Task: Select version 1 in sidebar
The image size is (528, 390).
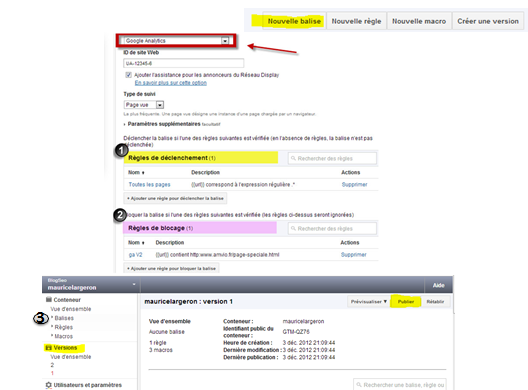Action: (52, 373)
